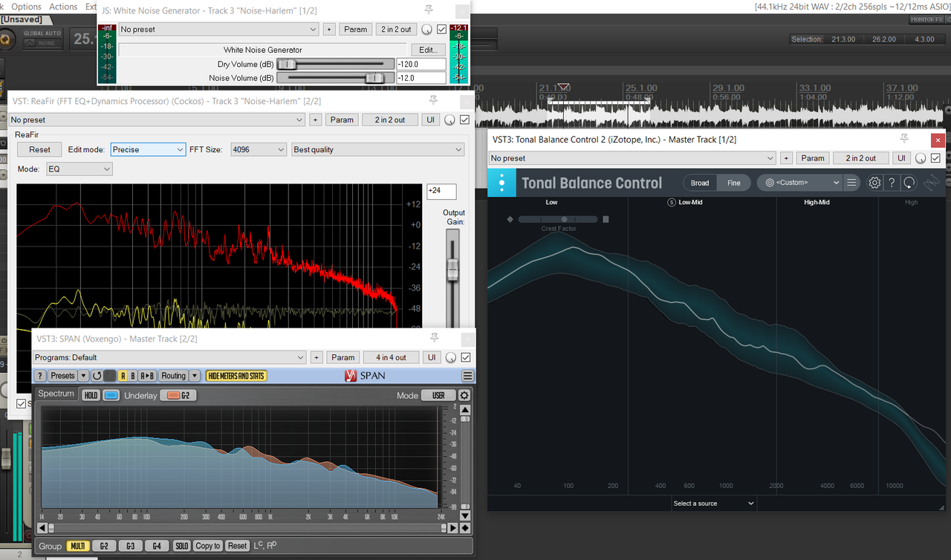Pin the White Noise Generator window
The width and height of the screenshot is (951, 560).
(429, 10)
